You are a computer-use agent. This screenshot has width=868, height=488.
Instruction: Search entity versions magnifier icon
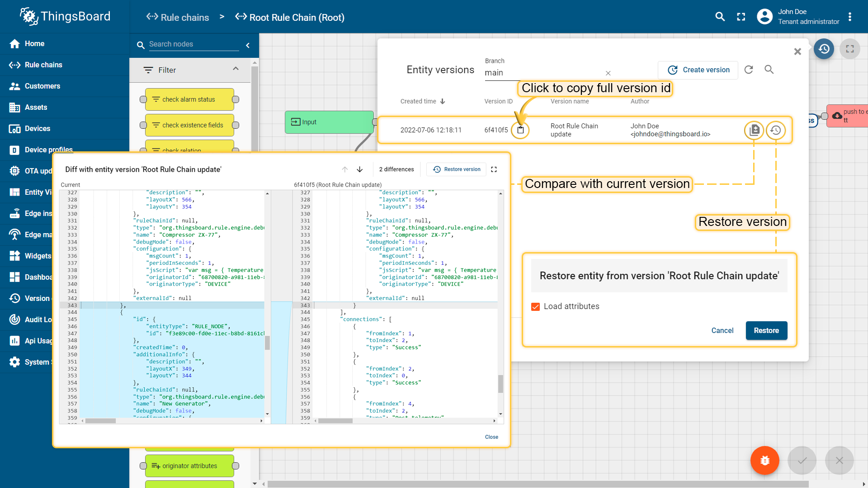(769, 70)
